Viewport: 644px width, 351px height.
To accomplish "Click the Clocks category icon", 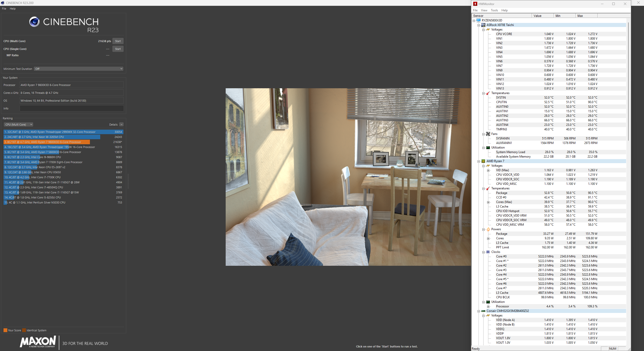I will [x=488, y=252].
